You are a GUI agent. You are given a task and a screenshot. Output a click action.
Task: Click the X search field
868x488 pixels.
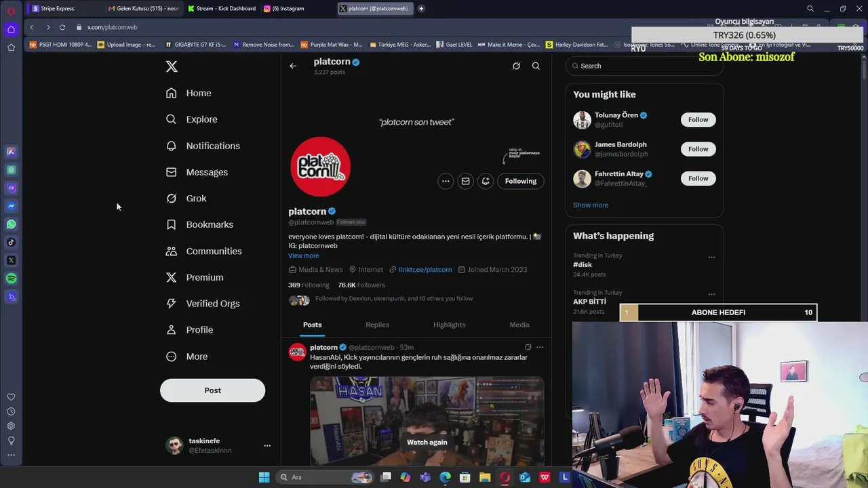pyautogui.click(x=644, y=66)
